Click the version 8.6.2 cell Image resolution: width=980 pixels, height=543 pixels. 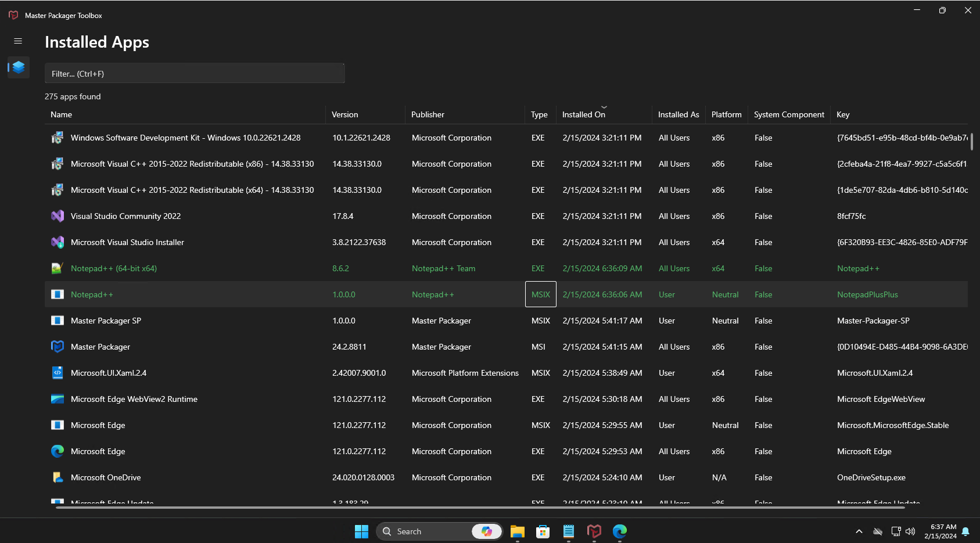(340, 268)
